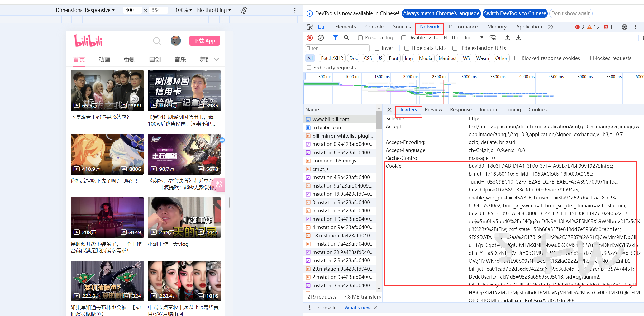Viewport: 644px width, 316px height.
Task: Open Dimensions Responsive dropdown
Action: [x=85, y=10]
